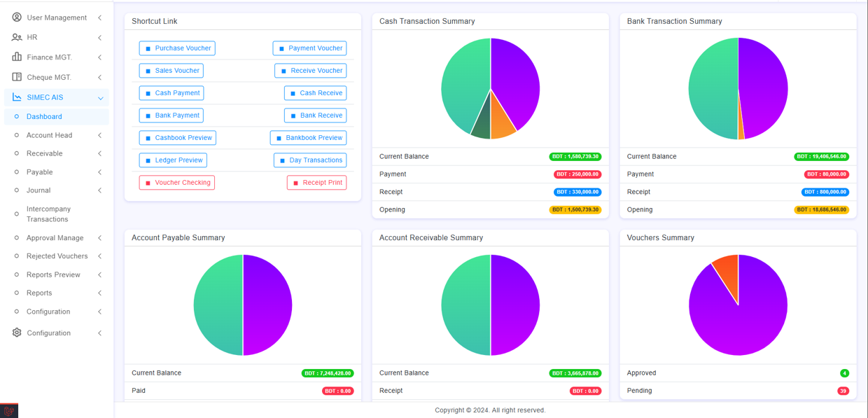This screenshot has height=418, width=868.
Task: Collapse the SIMEC AIS menu chevron
Action: (x=100, y=98)
